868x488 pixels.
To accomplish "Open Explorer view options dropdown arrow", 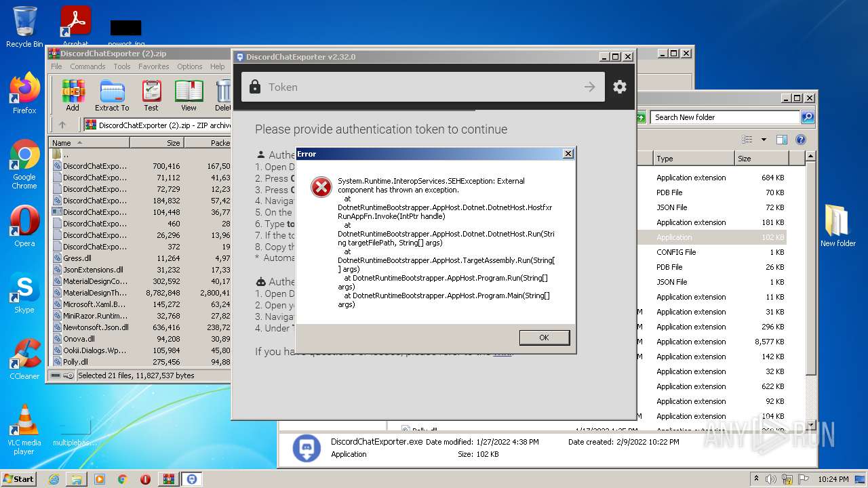I will [764, 140].
